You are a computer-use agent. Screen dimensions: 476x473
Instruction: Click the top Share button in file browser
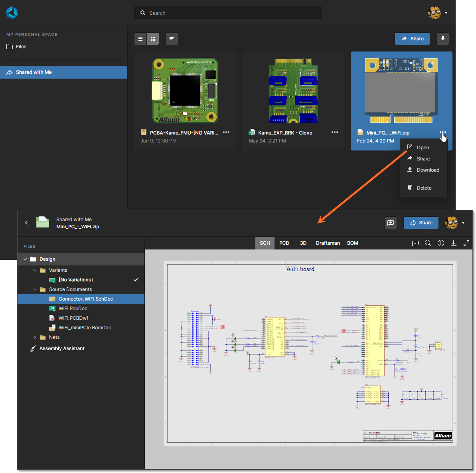[412, 39]
